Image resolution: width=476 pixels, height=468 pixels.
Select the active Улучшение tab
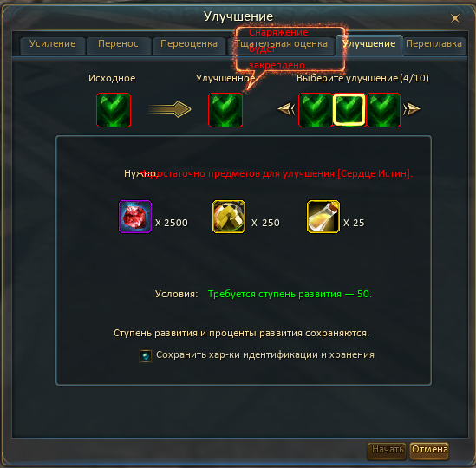click(x=369, y=45)
